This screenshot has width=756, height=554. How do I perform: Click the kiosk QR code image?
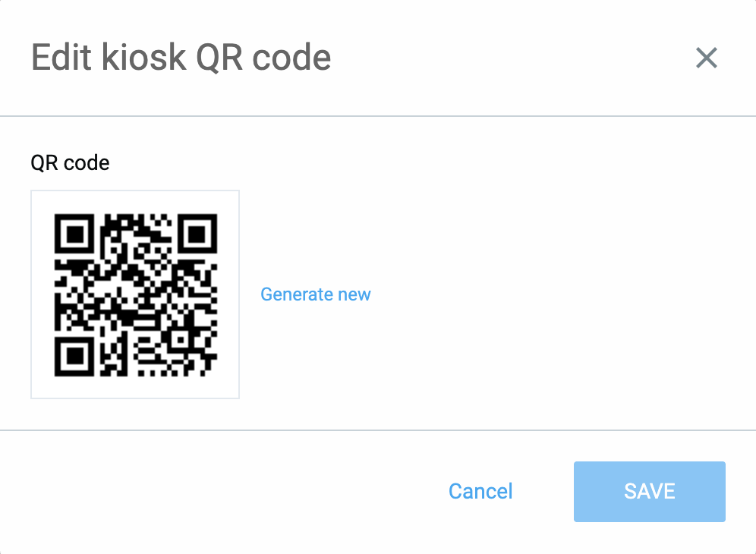coord(135,294)
